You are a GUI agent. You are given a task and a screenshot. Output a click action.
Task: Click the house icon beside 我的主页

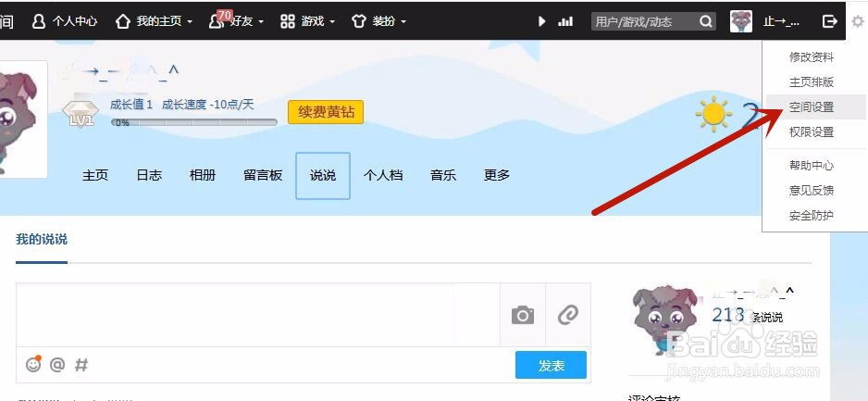pyautogui.click(x=123, y=21)
